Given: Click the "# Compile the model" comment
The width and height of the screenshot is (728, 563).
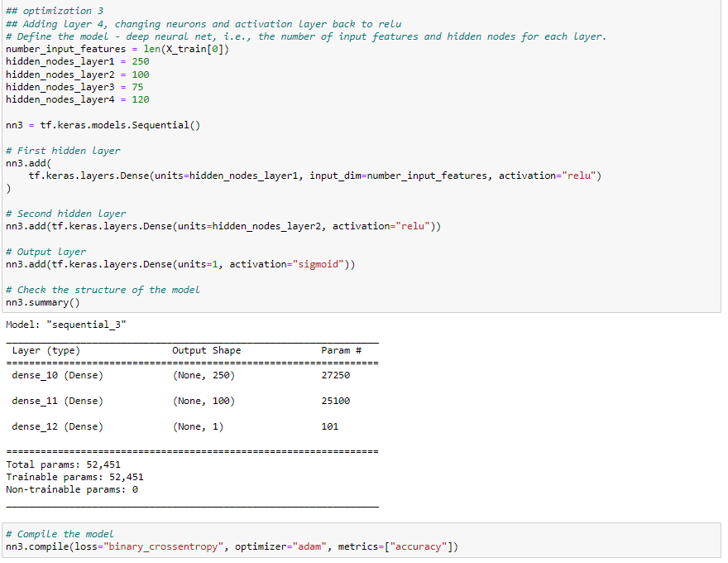Looking at the screenshot, I should point(60,535).
